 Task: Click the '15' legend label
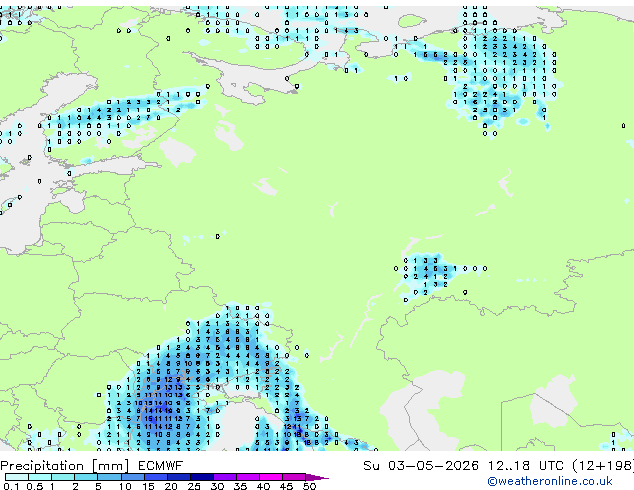pos(148,486)
